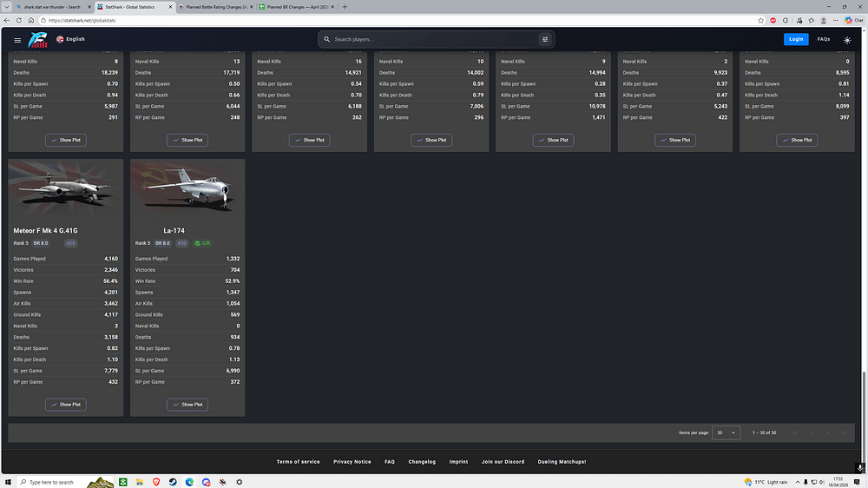Click the StatShark shark logo

37,39
